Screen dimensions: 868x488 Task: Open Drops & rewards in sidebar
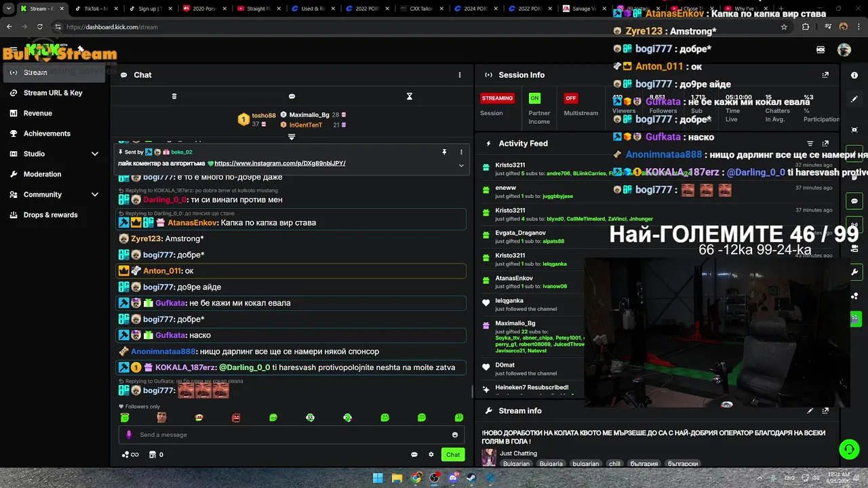tap(54, 215)
